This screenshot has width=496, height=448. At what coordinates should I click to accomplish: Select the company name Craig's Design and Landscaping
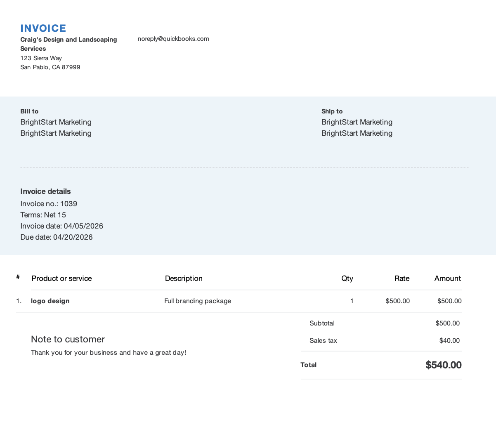[68, 40]
